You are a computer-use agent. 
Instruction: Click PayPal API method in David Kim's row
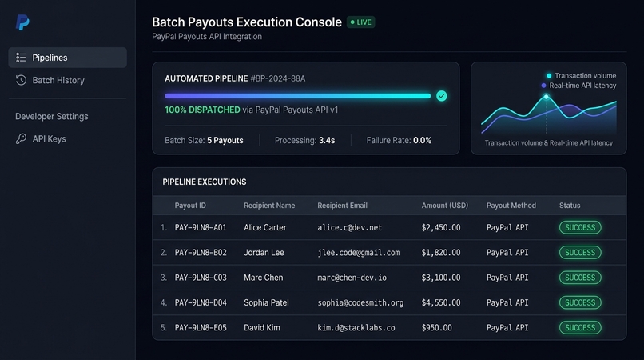507,328
